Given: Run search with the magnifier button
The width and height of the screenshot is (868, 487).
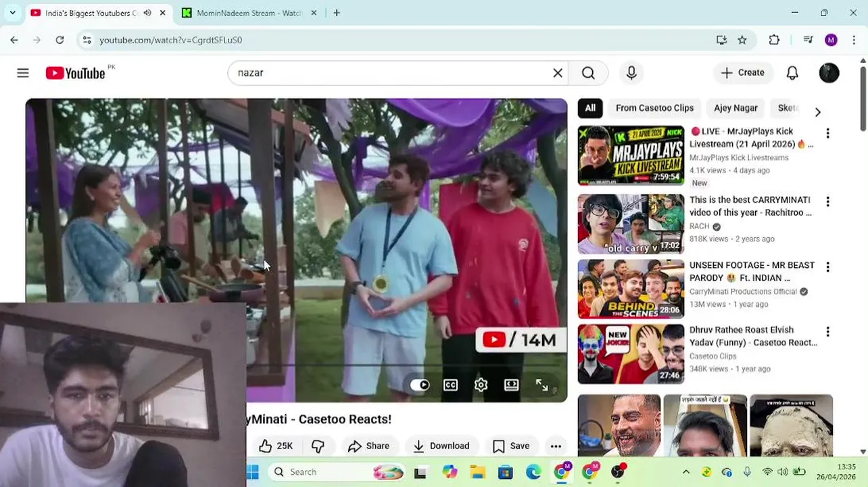Looking at the screenshot, I should click(588, 73).
